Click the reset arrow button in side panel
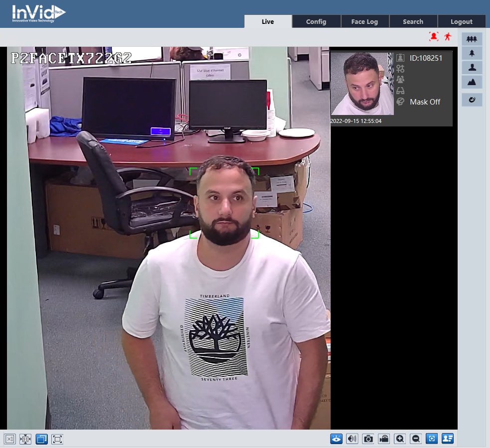This screenshot has width=490, height=448. pyautogui.click(x=472, y=100)
